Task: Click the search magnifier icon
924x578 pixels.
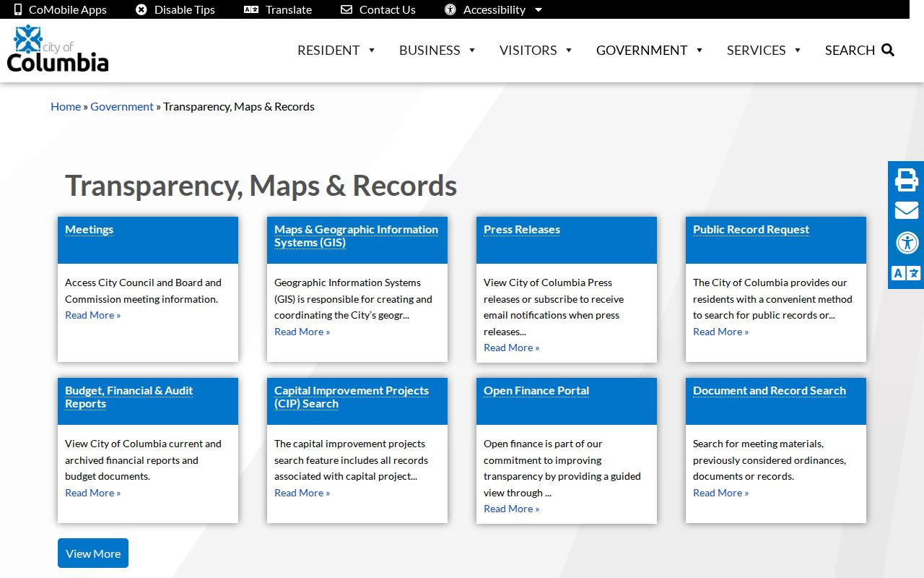Action: pyautogui.click(x=888, y=50)
